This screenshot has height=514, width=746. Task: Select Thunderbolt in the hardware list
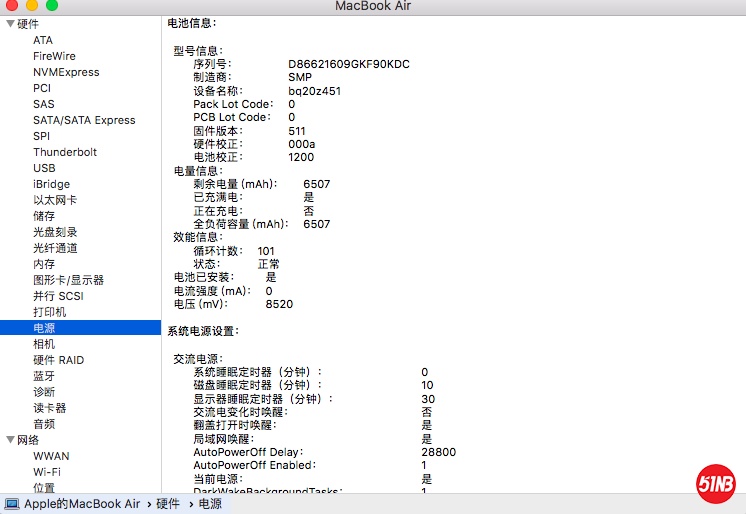pyautogui.click(x=65, y=152)
